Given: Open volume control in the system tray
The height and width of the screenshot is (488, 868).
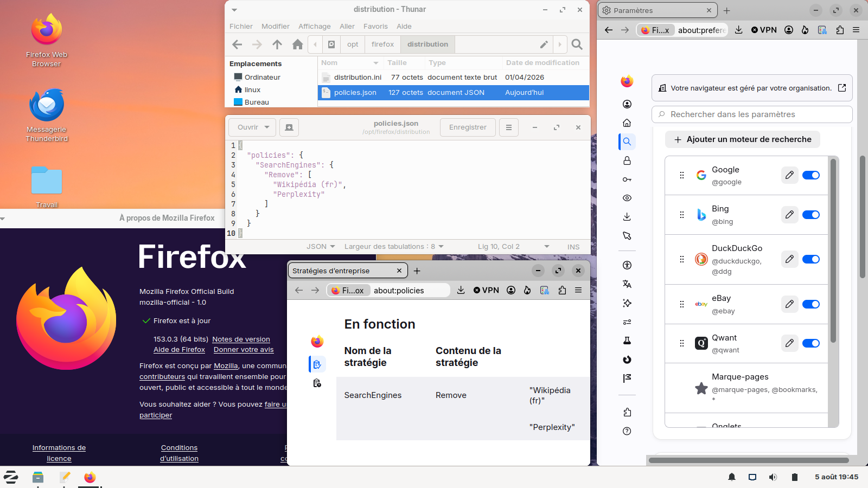Looking at the screenshot, I should click(x=773, y=477).
